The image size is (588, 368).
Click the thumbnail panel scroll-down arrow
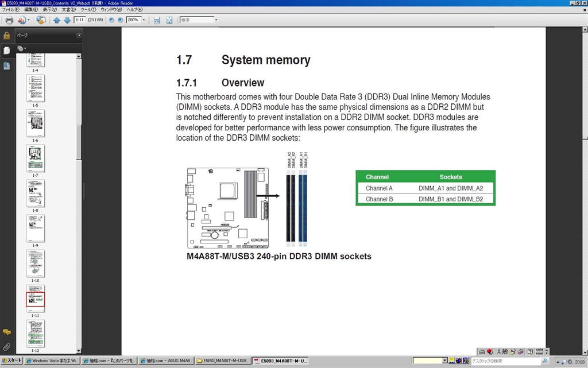[79, 351]
